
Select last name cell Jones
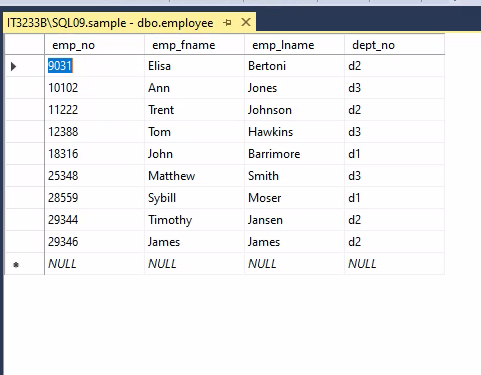coord(295,88)
